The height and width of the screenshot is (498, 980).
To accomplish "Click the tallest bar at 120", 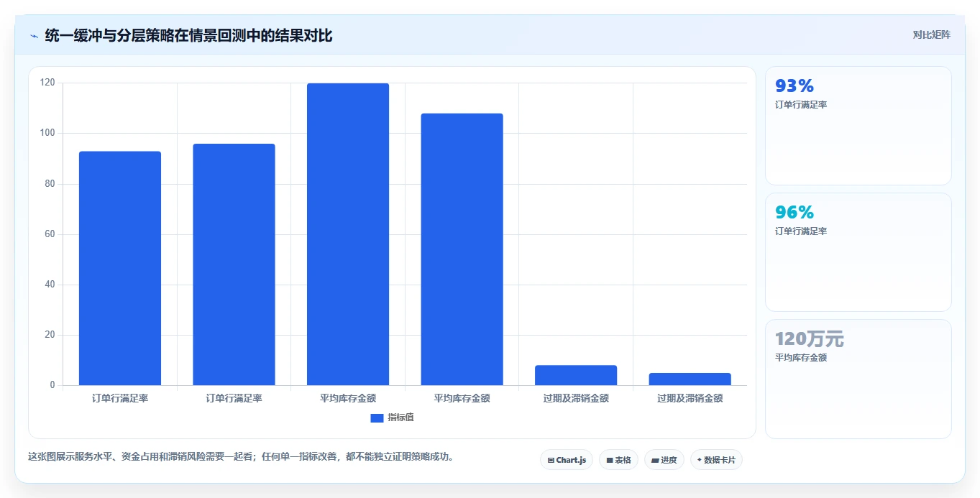I will pyautogui.click(x=348, y=234).
